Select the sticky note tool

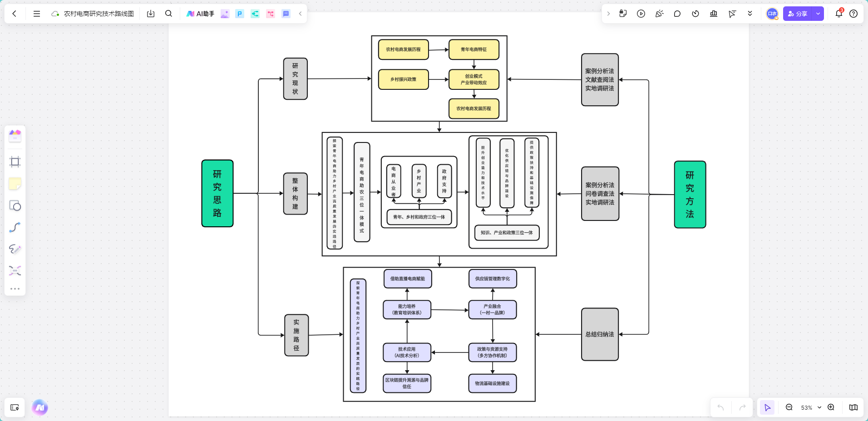pyautogui.click(x=15, y=183)
